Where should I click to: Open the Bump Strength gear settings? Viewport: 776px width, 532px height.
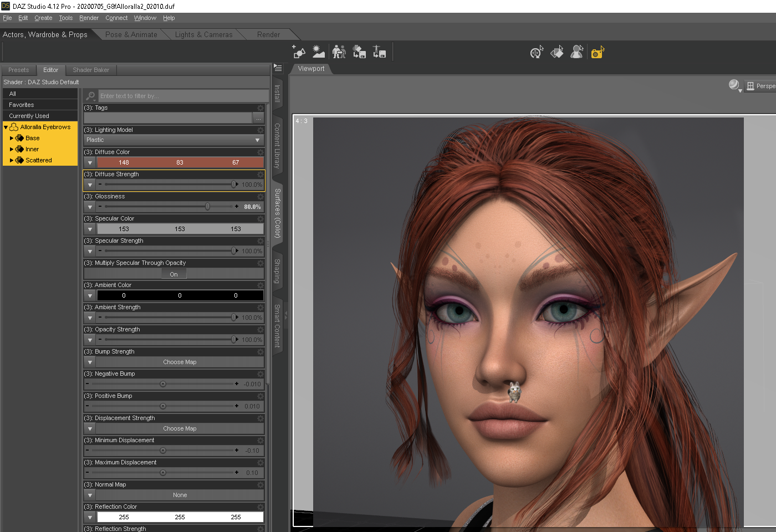[260, 351]
